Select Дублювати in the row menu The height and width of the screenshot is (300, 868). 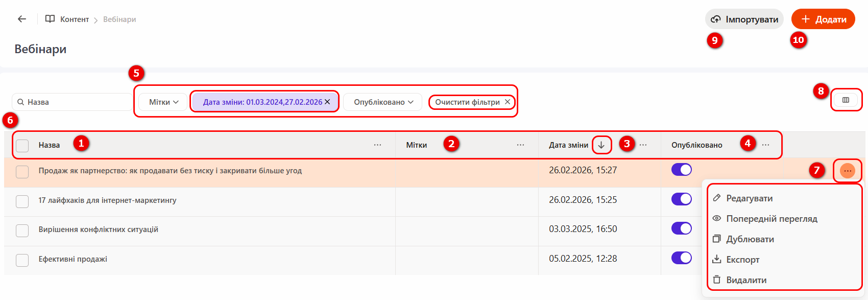(750, 239)
